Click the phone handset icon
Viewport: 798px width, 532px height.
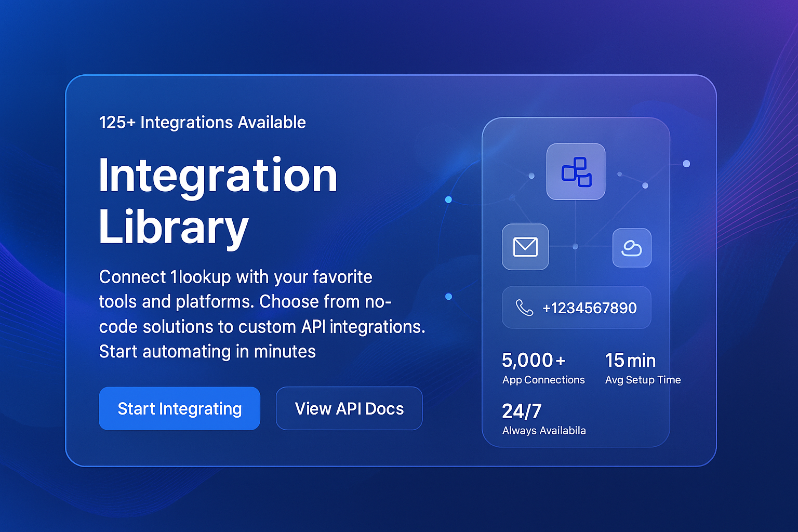(524, 308)
